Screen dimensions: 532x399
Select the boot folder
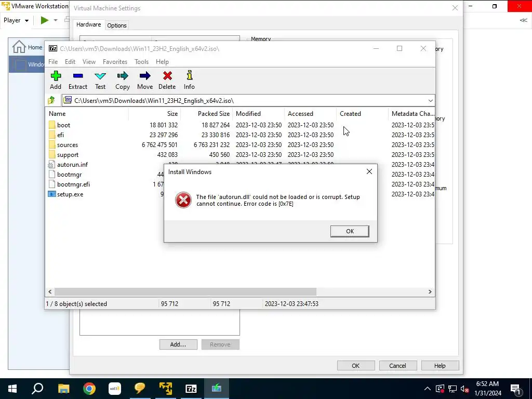coord(63,125)
